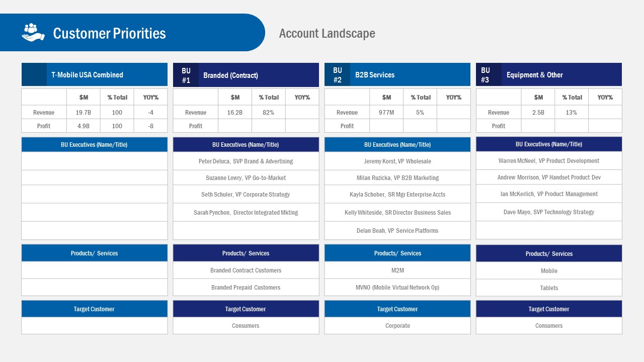Select the -8 YOY% profit cell

(x=151, y=126)
